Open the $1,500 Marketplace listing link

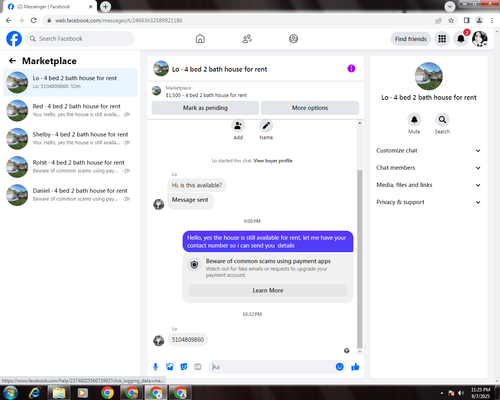[x=206, y=95]
